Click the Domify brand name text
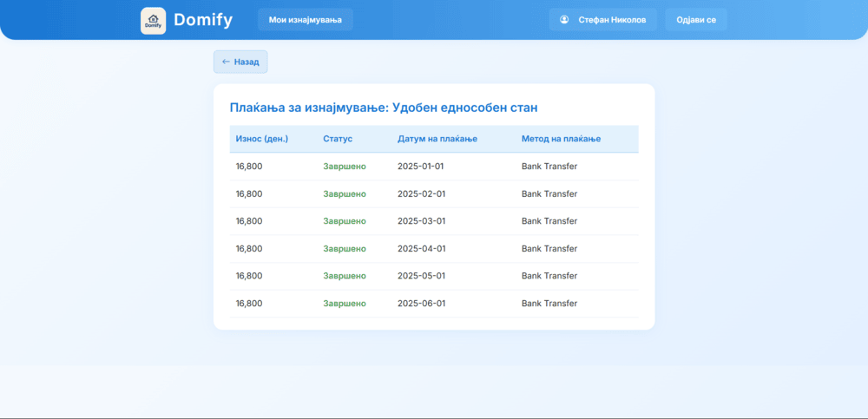 [x=203, y=20]
